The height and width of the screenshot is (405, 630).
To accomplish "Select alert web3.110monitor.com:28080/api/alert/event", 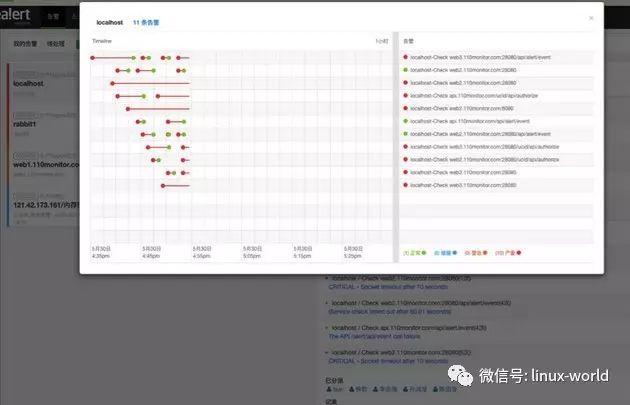I will pyautogui.click(x=480, y=57).
